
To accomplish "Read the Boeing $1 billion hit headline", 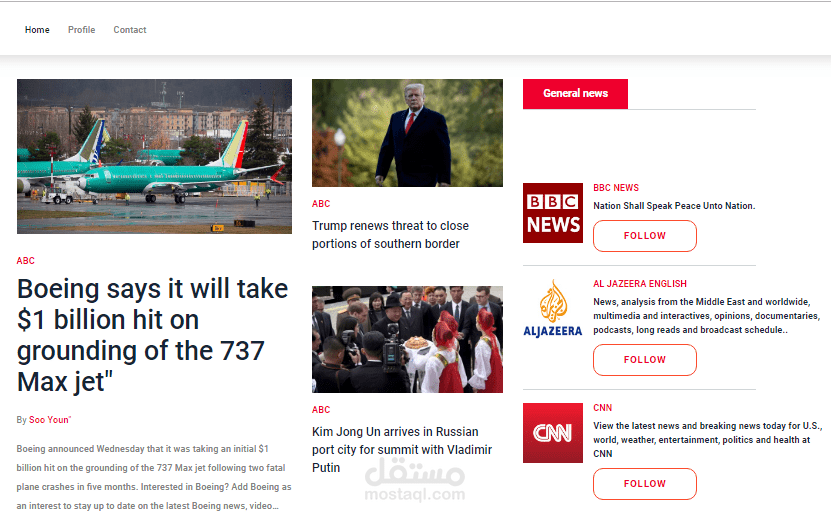I will (x=153, y=335).
